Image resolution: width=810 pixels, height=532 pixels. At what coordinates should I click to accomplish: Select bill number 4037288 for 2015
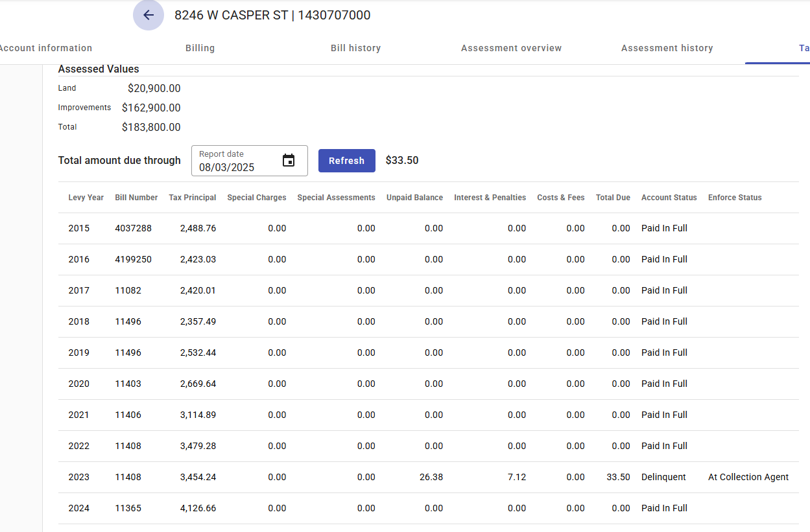(x=133, y=228)
